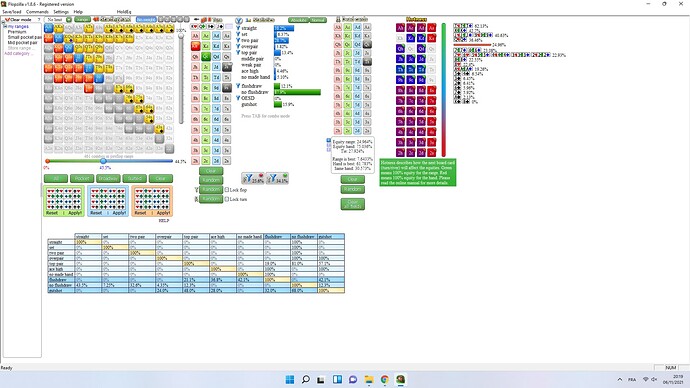
Task: Toggle the Absolute statistics mode
Action: pos(298,20)
